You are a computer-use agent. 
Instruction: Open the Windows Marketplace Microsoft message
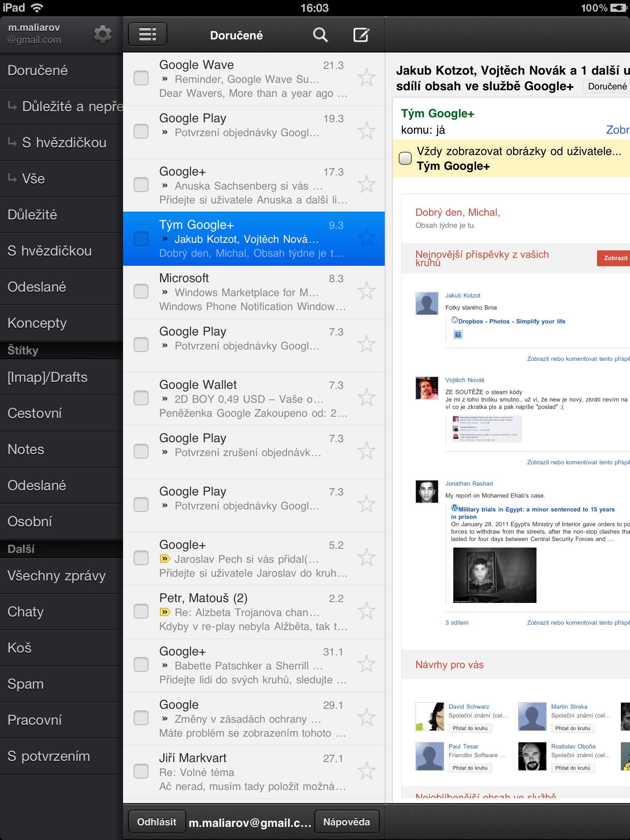(x=254, y=292)
